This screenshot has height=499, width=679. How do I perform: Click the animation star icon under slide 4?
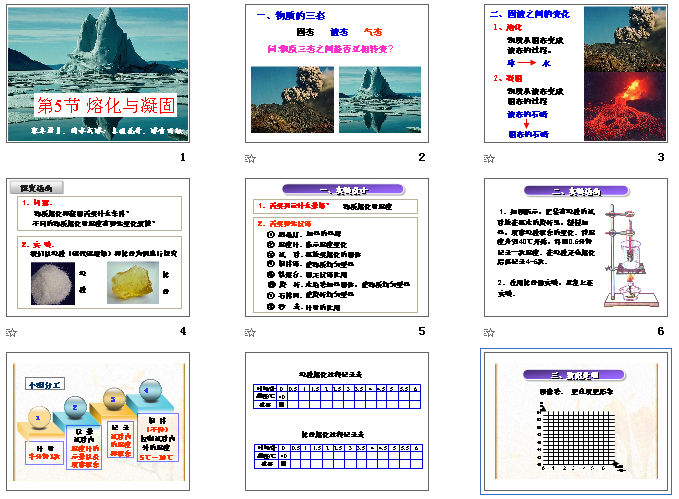(11, 332)
